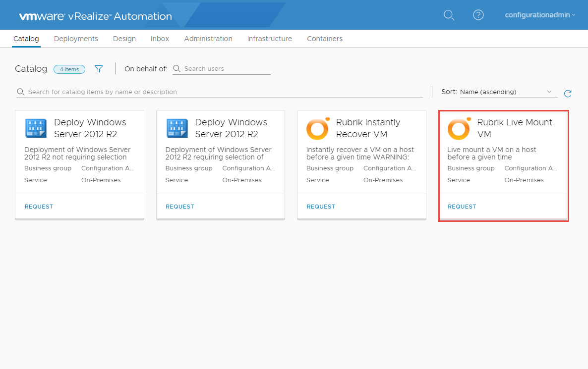Open the Rubrik Instantly Recover VM title

pos(368,128)
